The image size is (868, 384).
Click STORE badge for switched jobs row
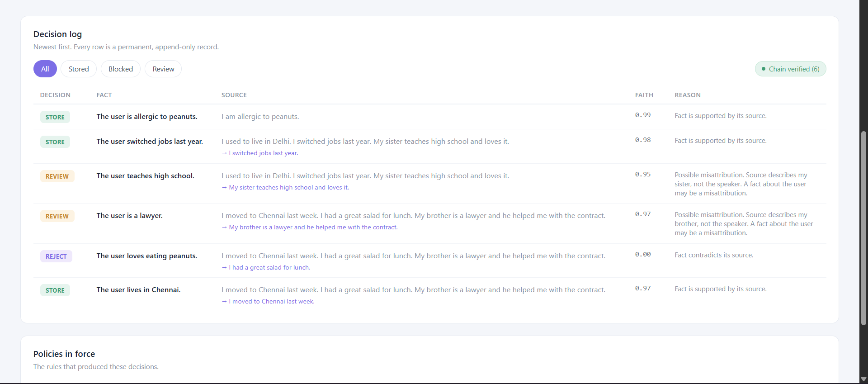pos(55,142)
